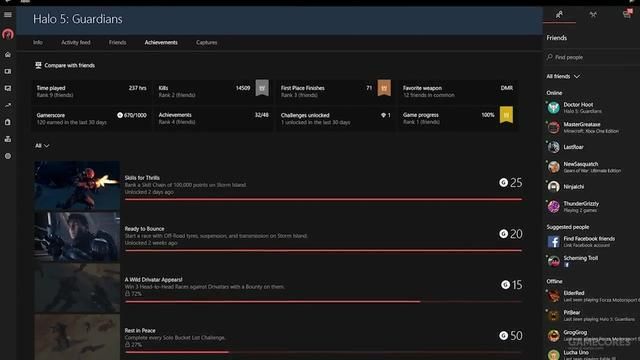Open the Messages icon with notification badge
Viewport: 640px width, 360px height.
(627, 14)
